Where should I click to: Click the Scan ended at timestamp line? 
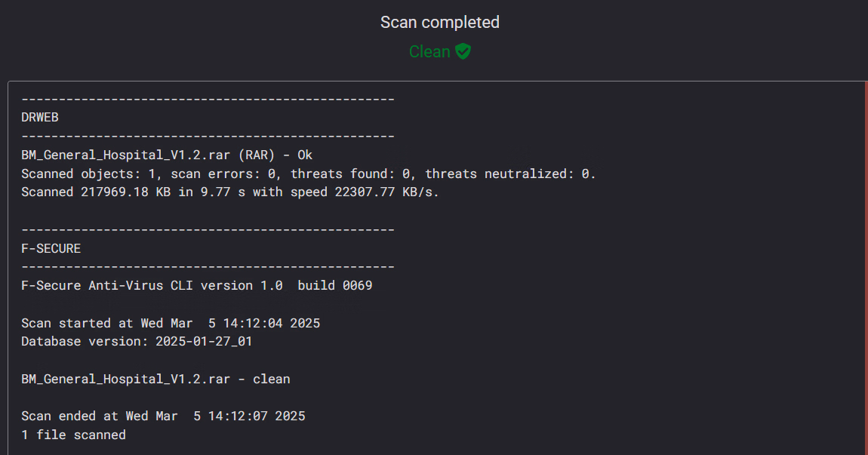[x=163, y=417]
